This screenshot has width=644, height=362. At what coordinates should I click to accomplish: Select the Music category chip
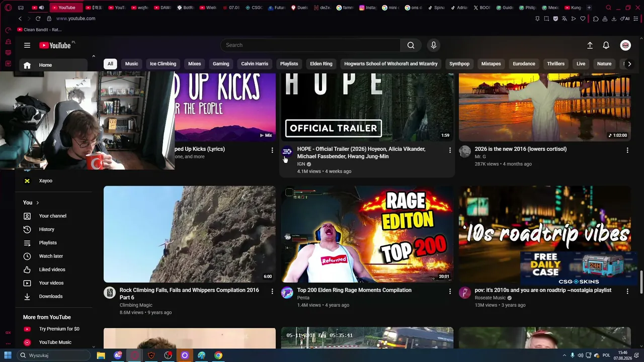pyautogui.click(x=131, y=64)
